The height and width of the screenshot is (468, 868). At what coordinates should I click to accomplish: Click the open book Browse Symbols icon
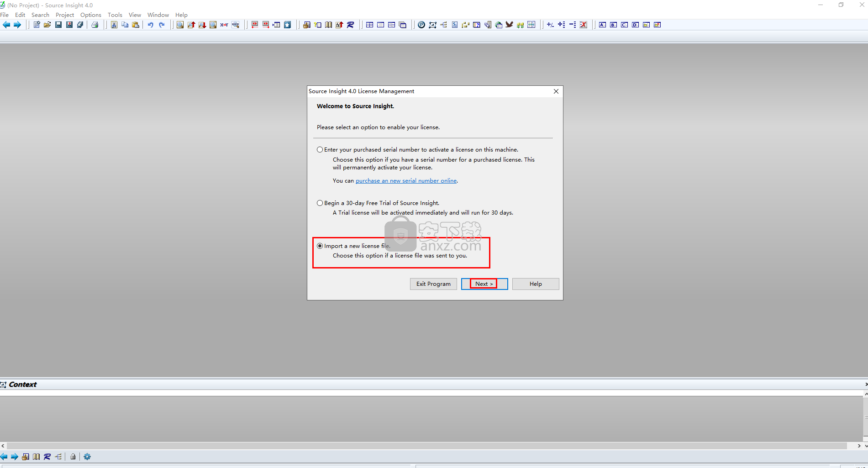[329, 25]
